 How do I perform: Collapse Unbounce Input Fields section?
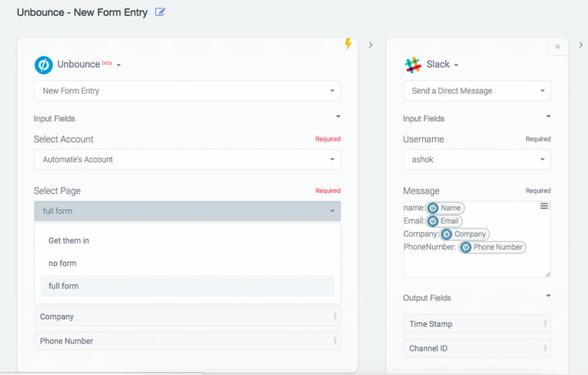click(x=338, y=116)
